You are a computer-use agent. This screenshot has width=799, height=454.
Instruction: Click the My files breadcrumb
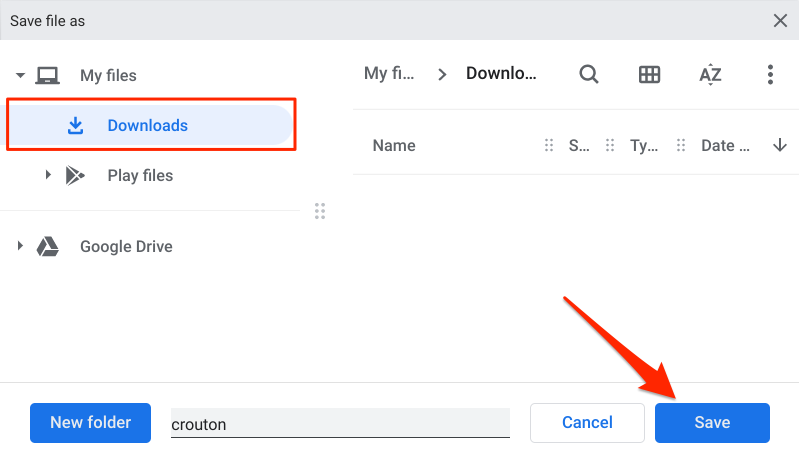click(x=389, y=74)
